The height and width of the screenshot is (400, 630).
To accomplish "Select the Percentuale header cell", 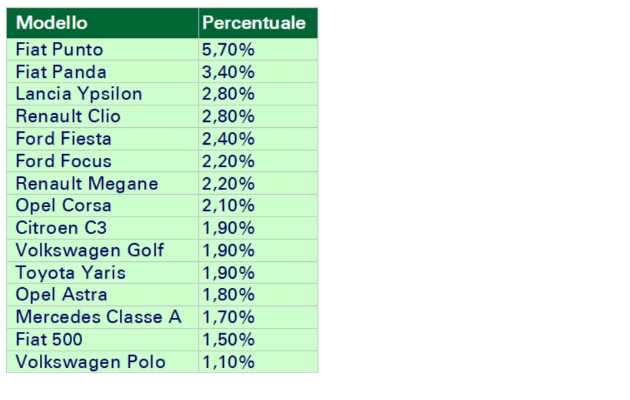I will [257, 22].
